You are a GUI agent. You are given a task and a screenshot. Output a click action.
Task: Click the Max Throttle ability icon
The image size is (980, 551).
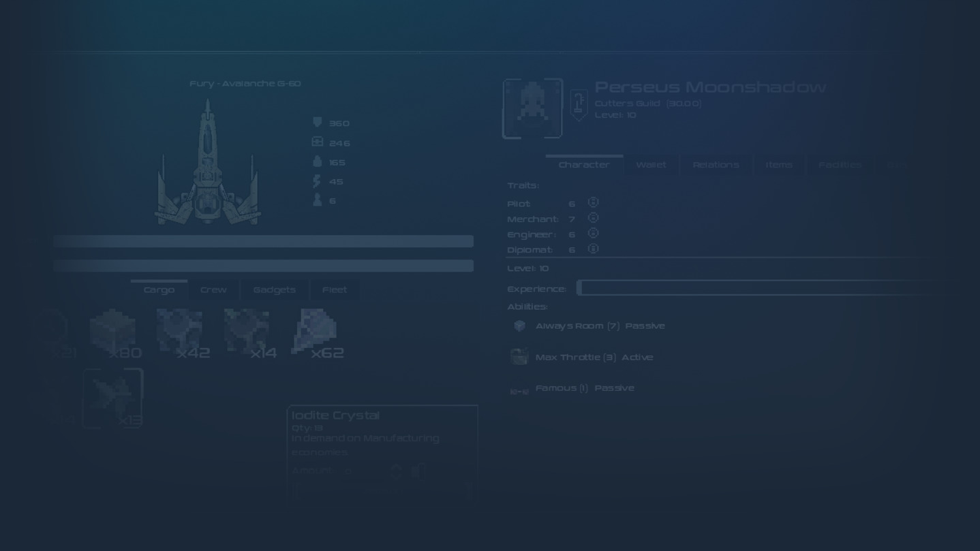(x=519, y=357)
